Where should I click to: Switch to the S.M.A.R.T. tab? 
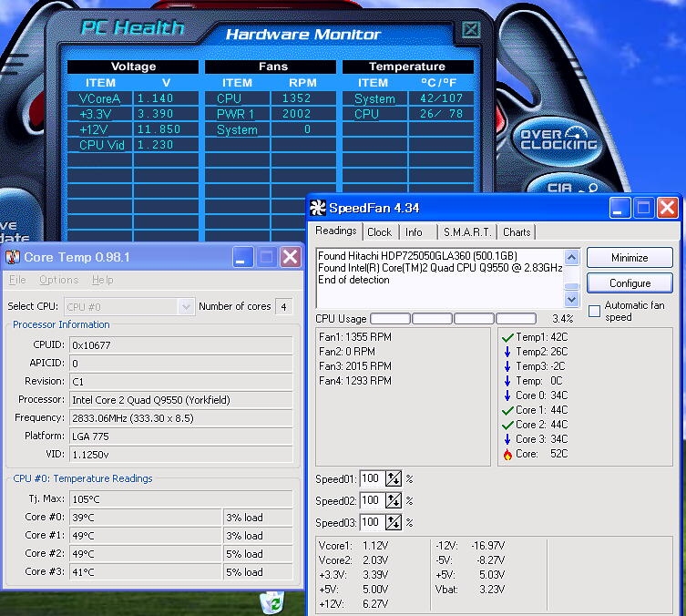[466, 232]
